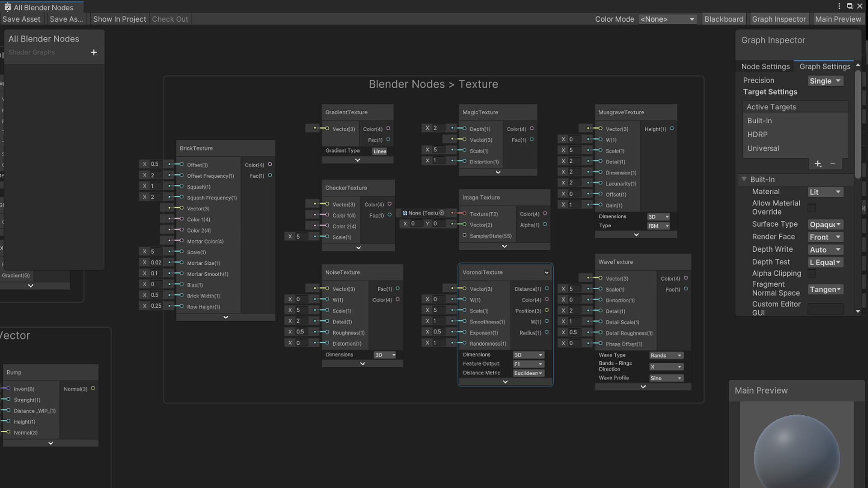
Task: Select the All Blender Nodes window tab
Action: [x=42, y=7]
